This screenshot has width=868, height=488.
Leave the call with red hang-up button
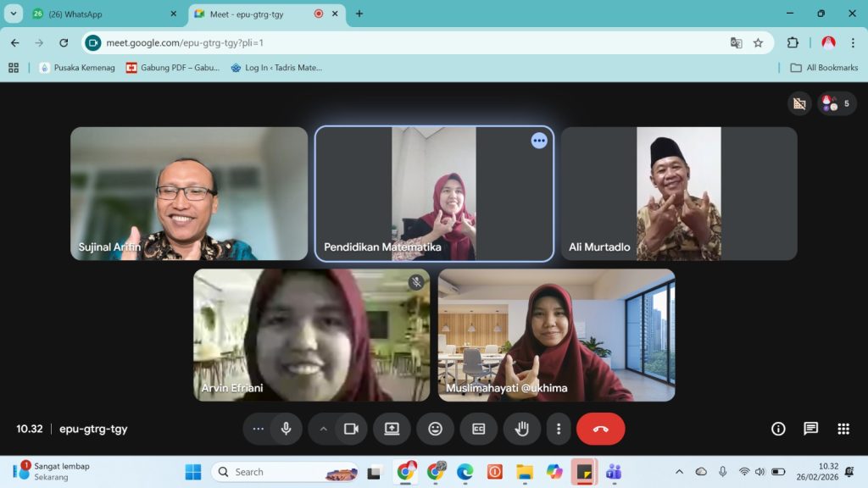click(x=600, y=429)
